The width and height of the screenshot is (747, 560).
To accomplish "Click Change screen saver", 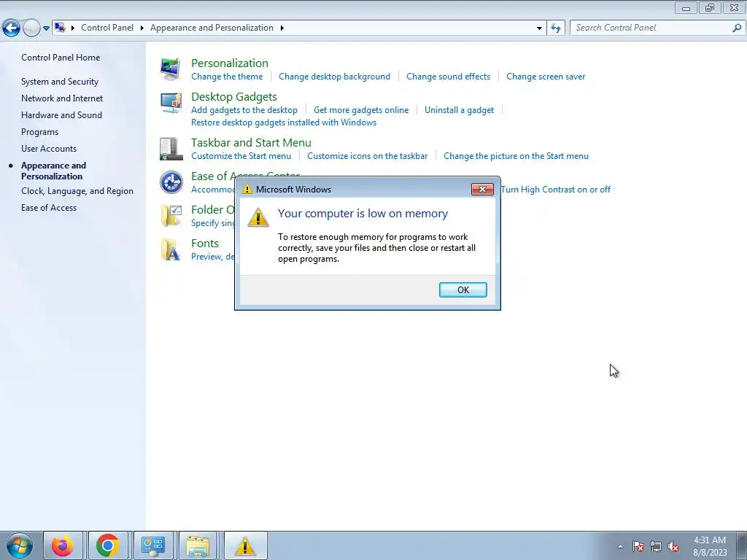I will [546, 76].
